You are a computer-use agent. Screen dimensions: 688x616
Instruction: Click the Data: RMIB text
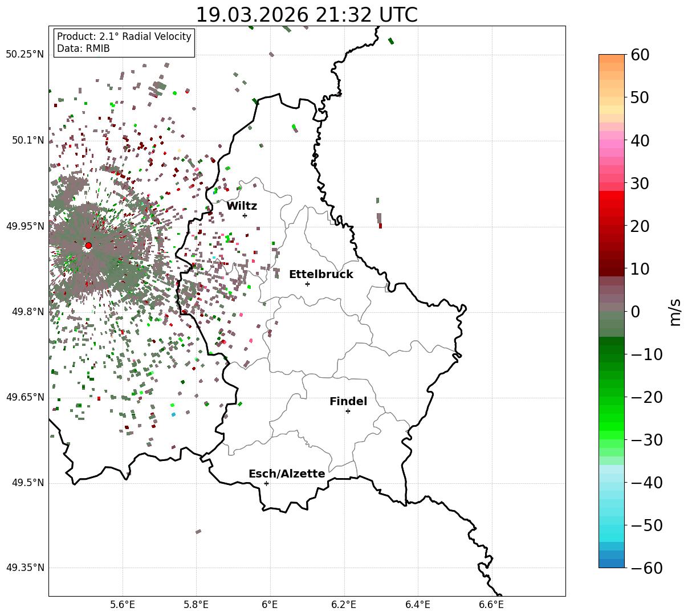tap(83, 49)
